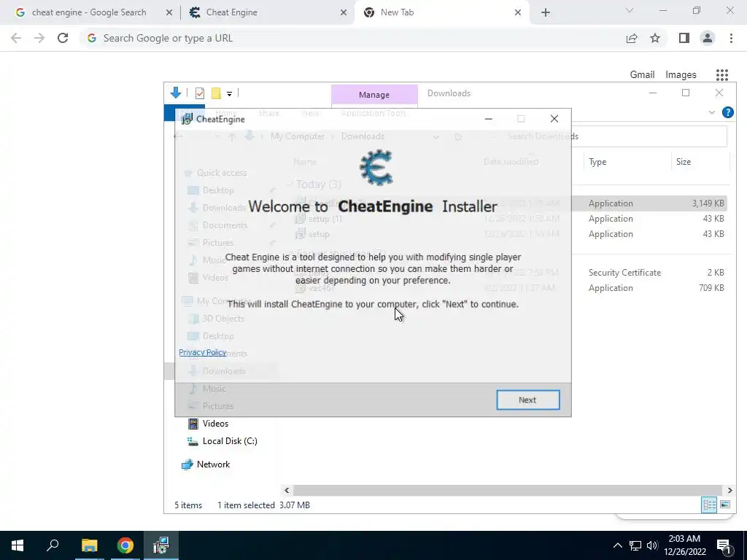
Task: Open File Explorer help icon
Action: point(727,112)
